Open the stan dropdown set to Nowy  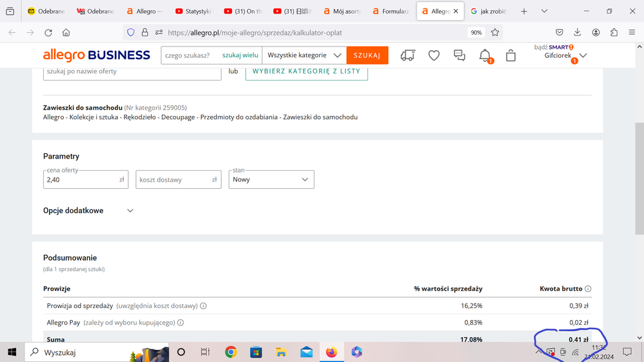pos(271,180)
